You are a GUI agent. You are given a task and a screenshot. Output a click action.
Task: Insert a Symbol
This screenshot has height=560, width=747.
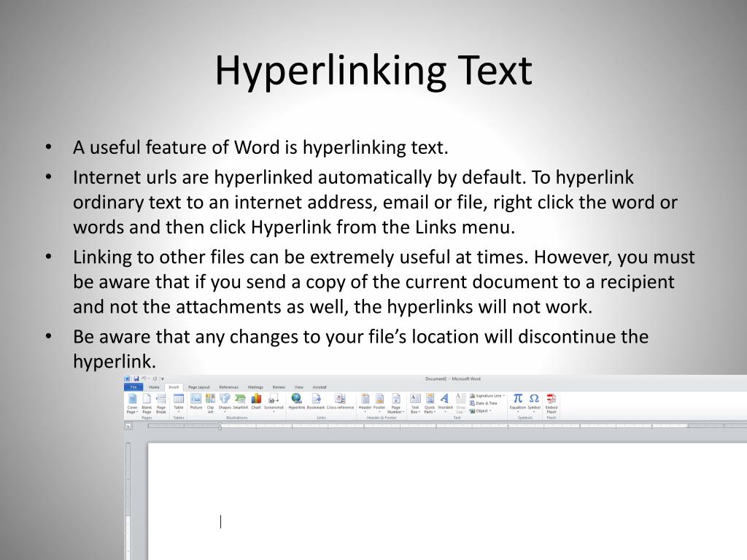[x=534, y=402]
